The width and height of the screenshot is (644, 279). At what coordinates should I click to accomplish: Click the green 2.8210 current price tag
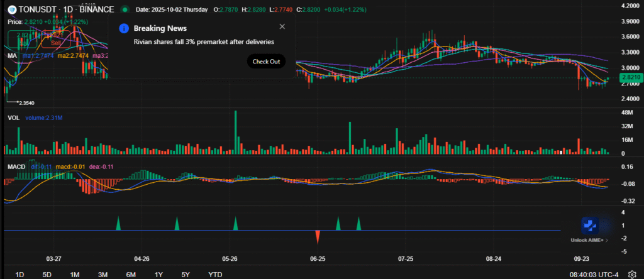click(630, 77)
